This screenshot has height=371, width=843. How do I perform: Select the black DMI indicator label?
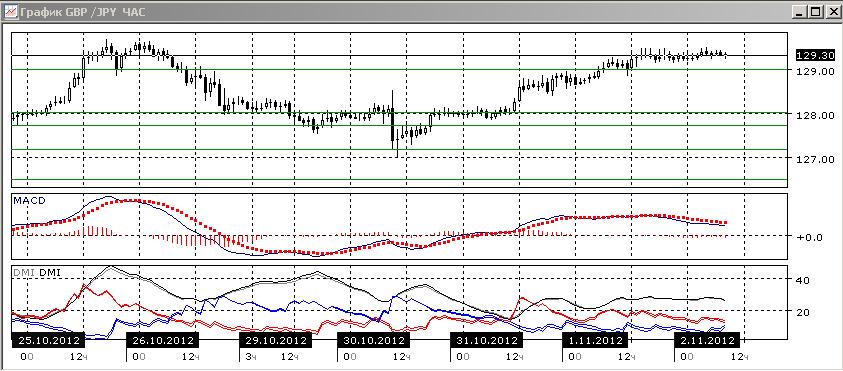point(49,273)
